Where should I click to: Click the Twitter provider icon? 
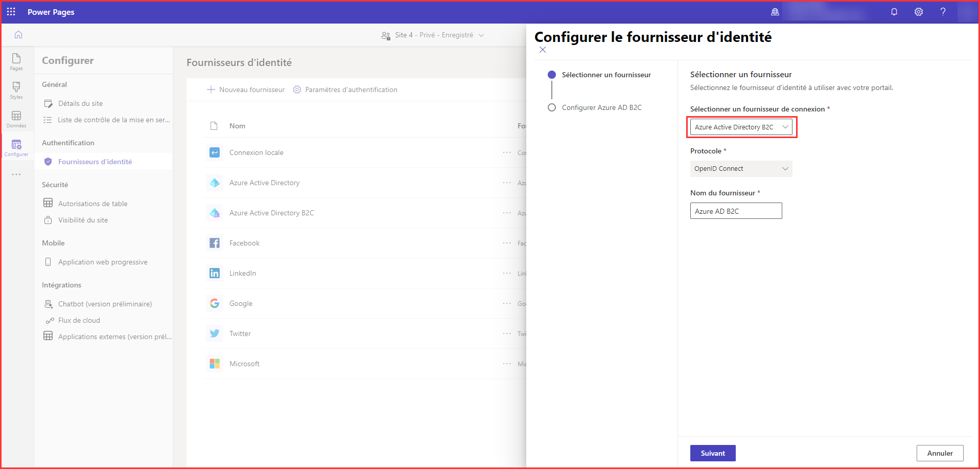215,333
